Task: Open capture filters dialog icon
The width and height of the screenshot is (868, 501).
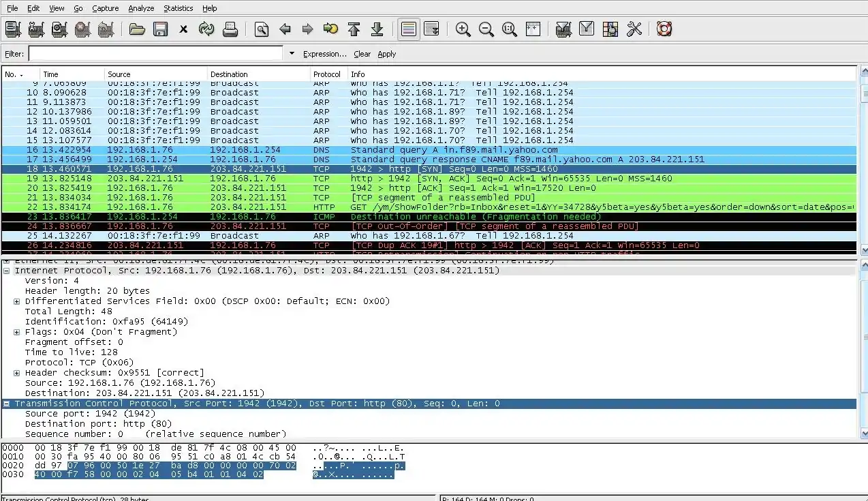Action: [563, 29]
